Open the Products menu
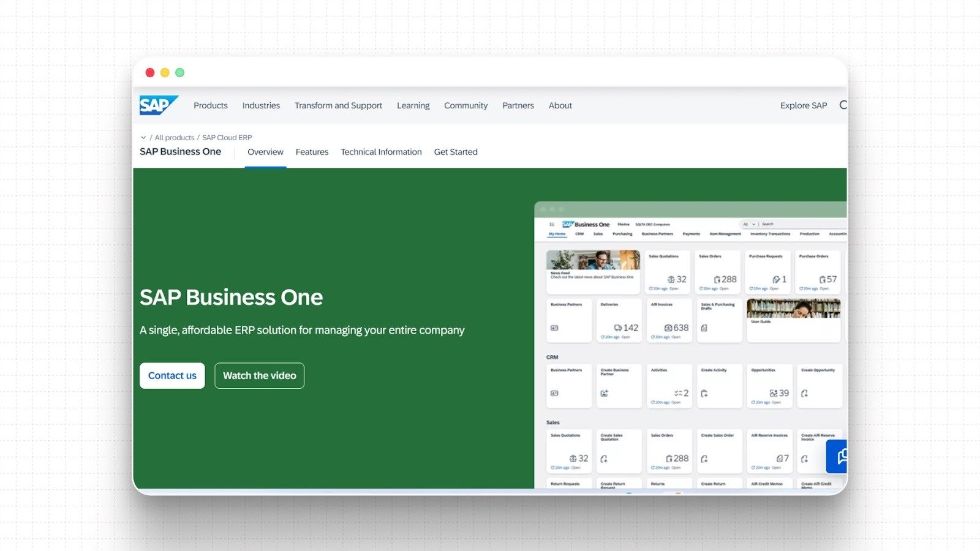The width and height of the screenshot is (980, 551). [210, 105]
